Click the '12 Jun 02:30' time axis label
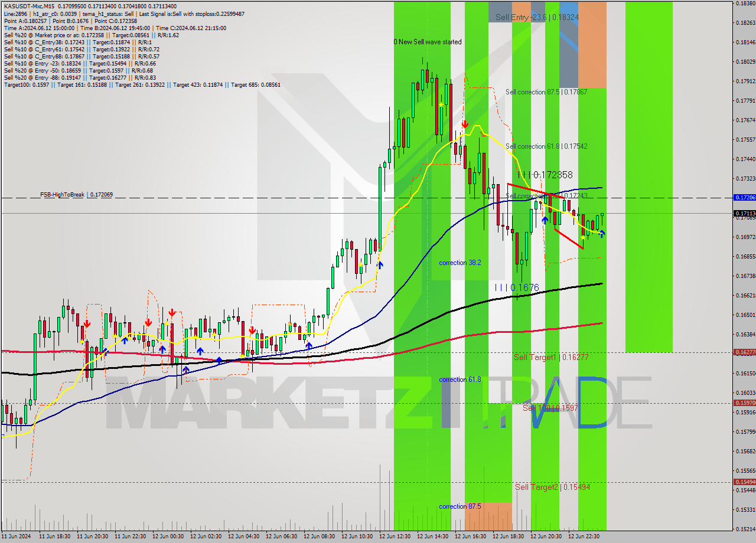The width and height of the screenshot is (756, 543). (206, 537)
